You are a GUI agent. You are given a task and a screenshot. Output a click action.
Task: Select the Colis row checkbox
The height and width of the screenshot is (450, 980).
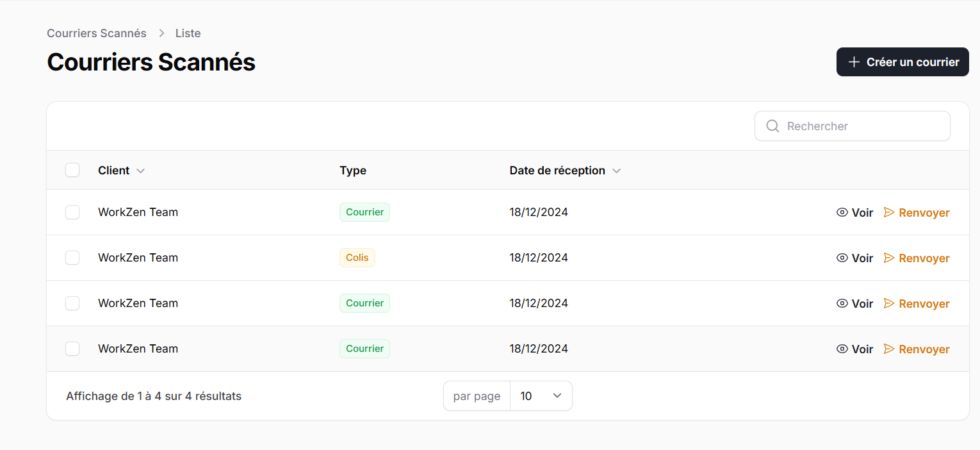(72, 258)
